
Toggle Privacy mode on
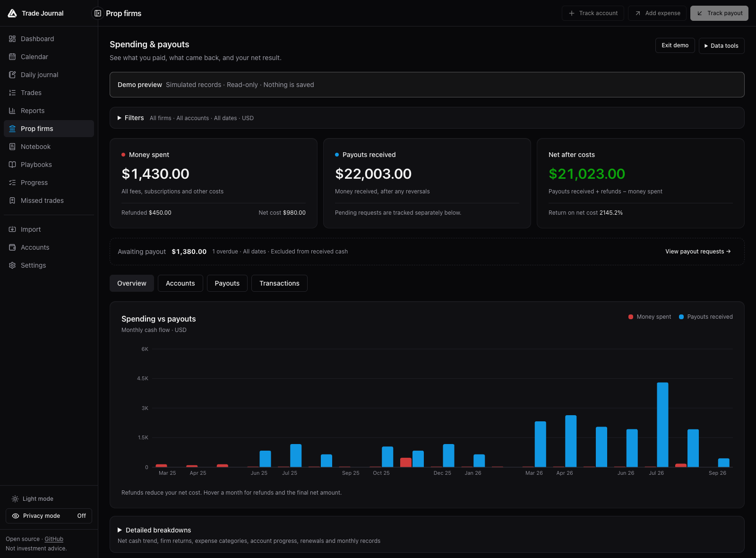click(49, 516)
